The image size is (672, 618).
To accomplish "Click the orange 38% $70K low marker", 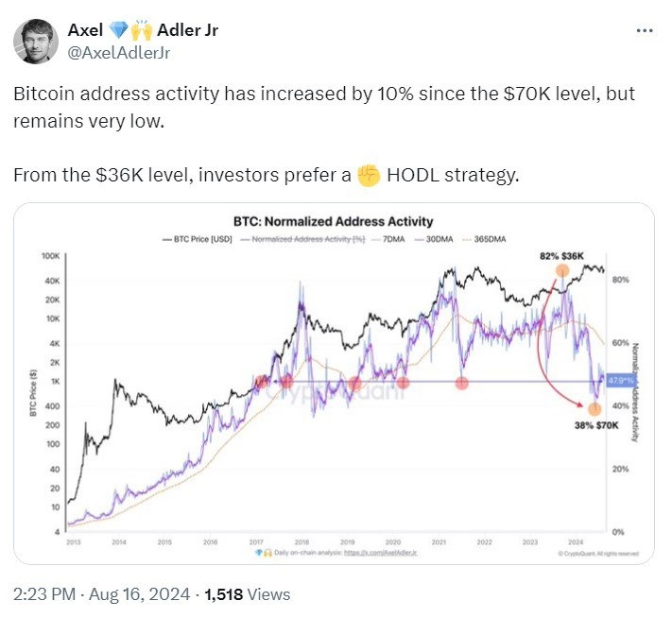I will tap(594, 408).
